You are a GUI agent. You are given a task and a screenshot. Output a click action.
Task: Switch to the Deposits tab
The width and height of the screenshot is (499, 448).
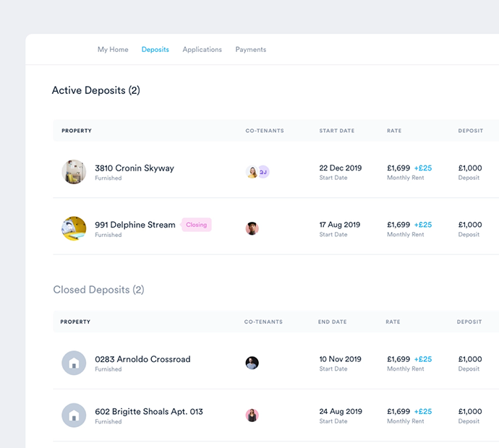155,50
